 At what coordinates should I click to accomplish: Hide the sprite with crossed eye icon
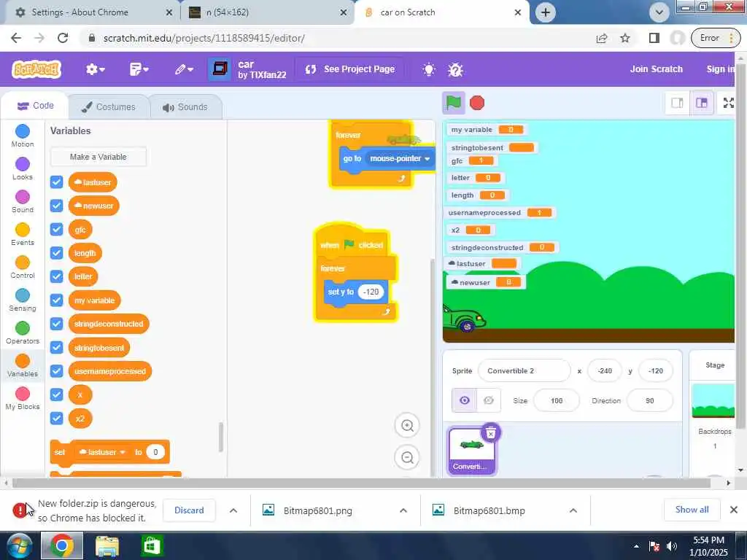(x=488, y=400)
